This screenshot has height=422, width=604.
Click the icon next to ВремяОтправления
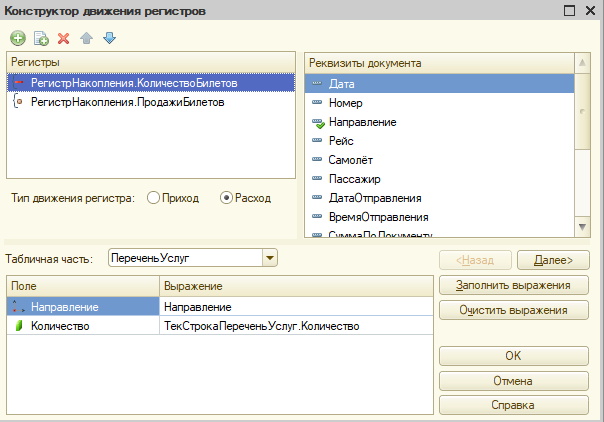click(317, 216)
